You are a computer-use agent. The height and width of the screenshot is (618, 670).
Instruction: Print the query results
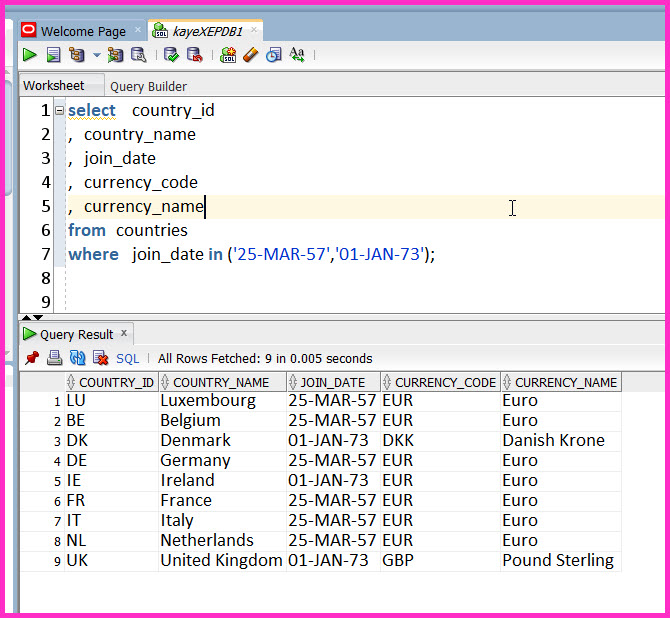tap(54, 358)
